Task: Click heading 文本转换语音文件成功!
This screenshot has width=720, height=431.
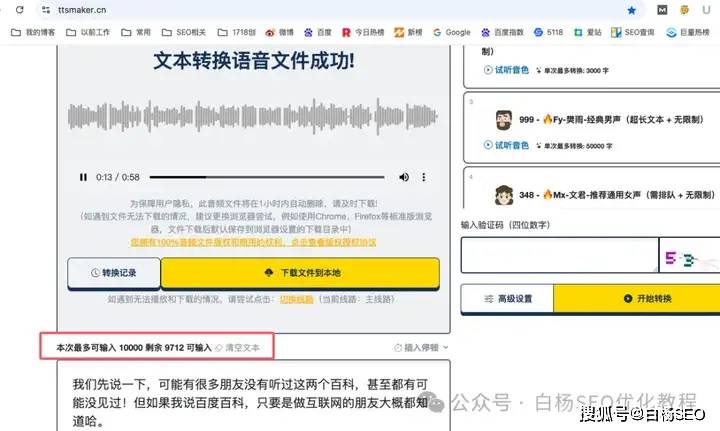Action: tap(253, 61)
